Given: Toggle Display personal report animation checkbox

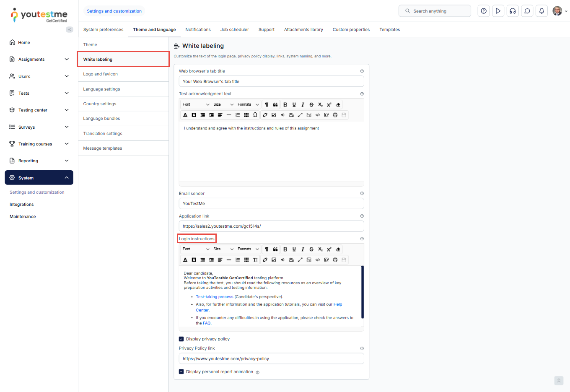Looking at the screenshot, I should click(x=181, y=372).
